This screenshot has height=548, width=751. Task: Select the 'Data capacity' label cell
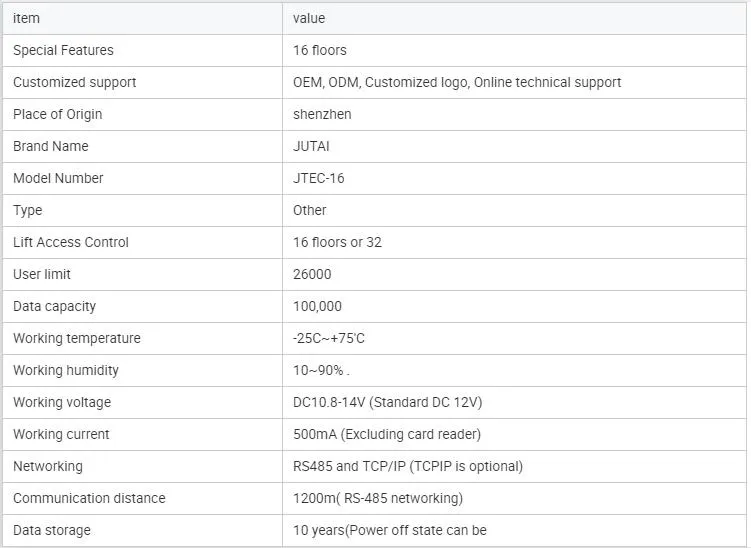pyautogui.click(x=54, y=306)
